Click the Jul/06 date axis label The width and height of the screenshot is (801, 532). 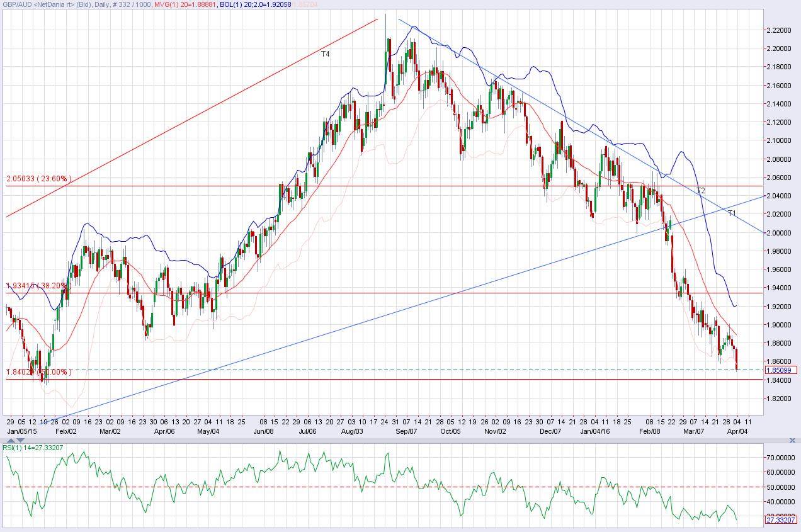[x=307, y=431]
